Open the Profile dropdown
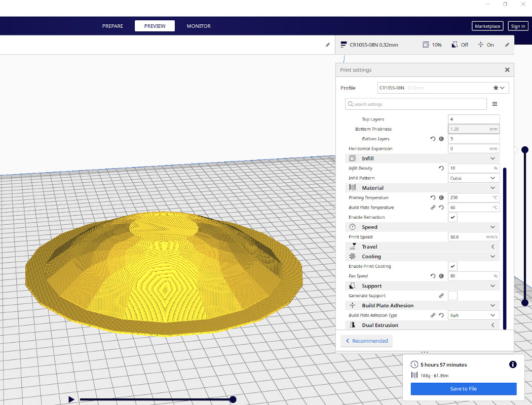Viewport: 532px width, 405px height. click(443, 88)
